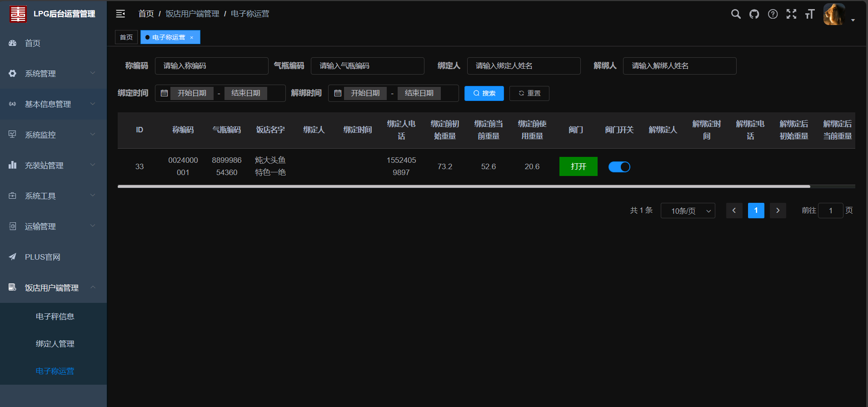This screenshot has width=868, height=407.
Task: Open the 10条/页 page size dropdown
Action: pos(688,211)
